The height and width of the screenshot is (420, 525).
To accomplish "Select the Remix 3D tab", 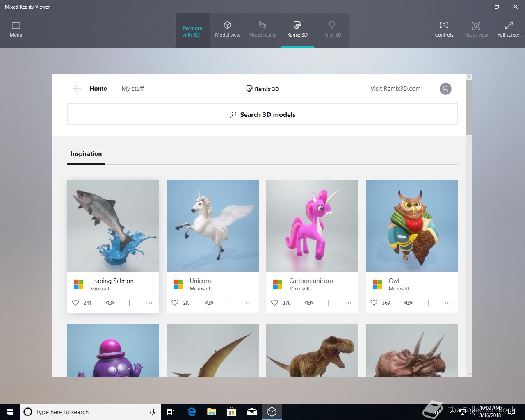I will pyautogui.click(x=297, y=30).
